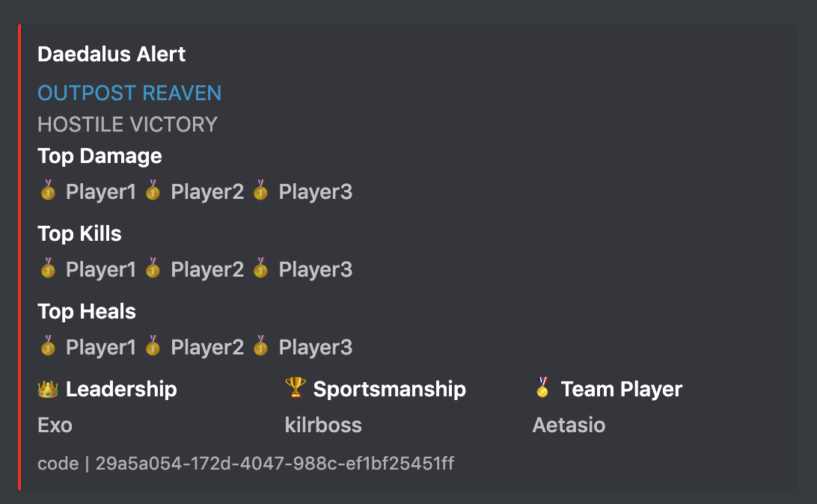
Task: Click kilrboss under Sportsmanship
Action: [x=323, y=425]
